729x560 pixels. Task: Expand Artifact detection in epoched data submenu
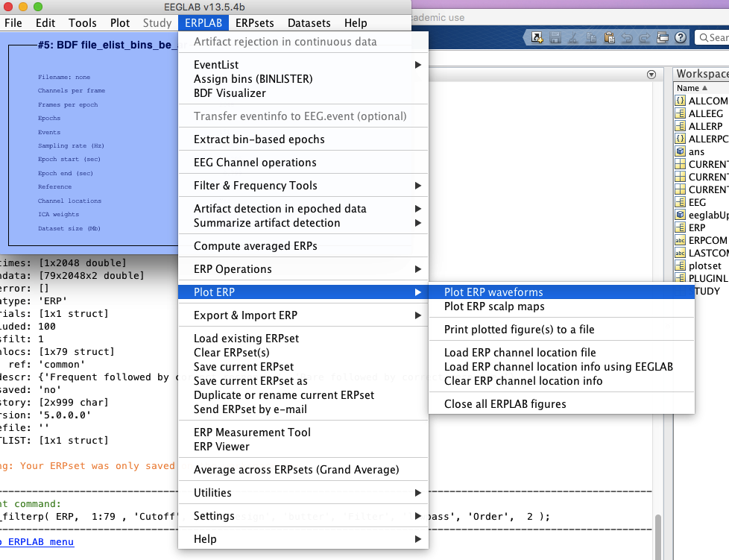[x=303, y=208]
